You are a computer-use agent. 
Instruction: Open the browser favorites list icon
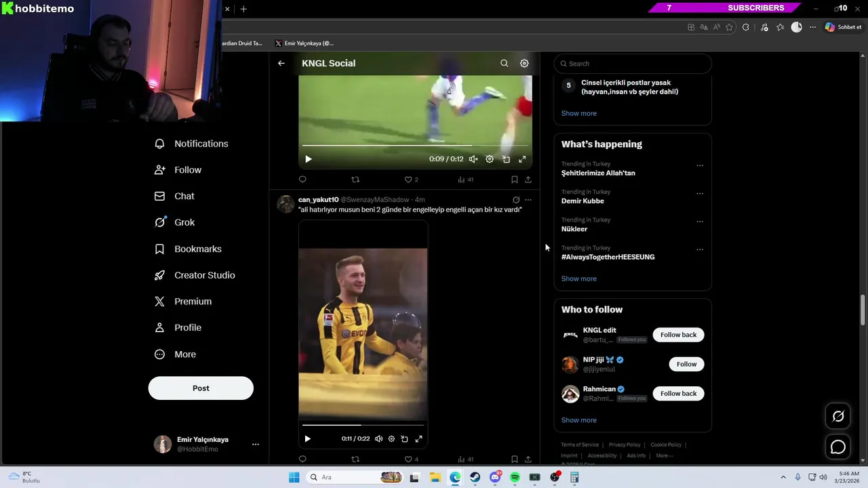coord(781,27)
